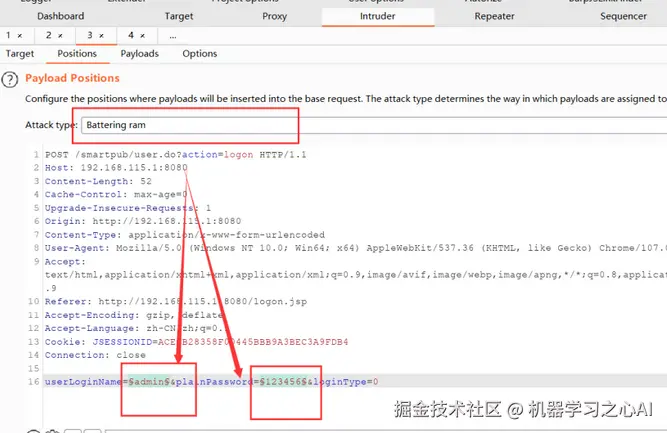Open the Options sub-tab
The height and width of the screenshot is (433, 667).
[200, 54]
